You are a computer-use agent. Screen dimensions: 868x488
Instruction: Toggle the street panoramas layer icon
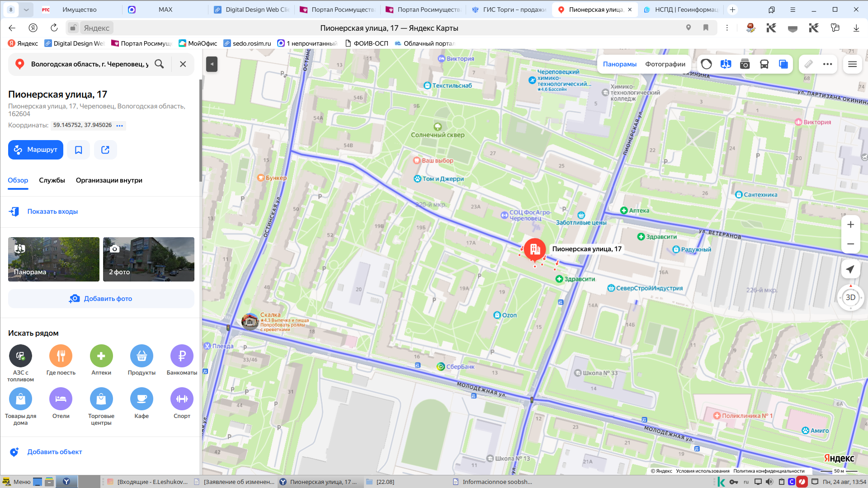coord(726,64)
